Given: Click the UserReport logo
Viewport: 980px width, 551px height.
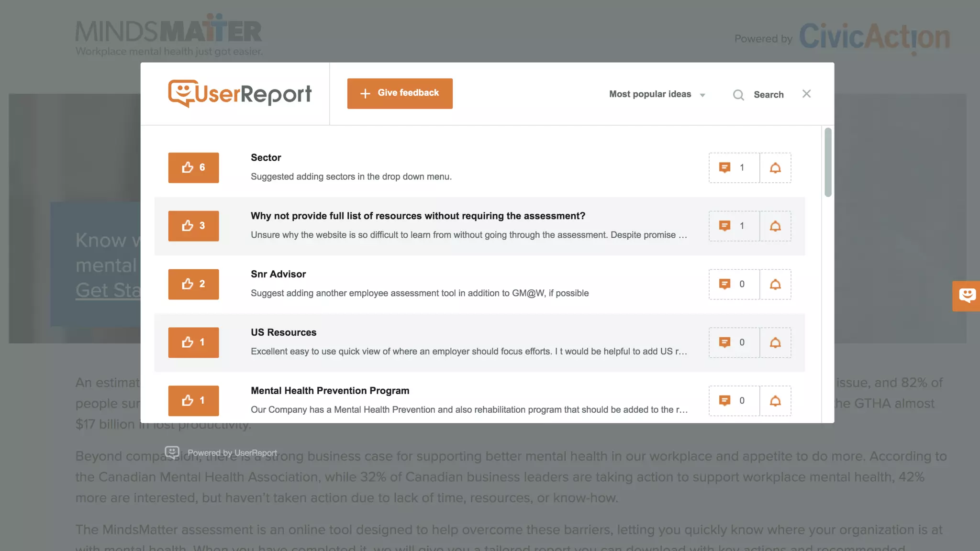Looking at the screenshot, I should (x=240, y=93).
